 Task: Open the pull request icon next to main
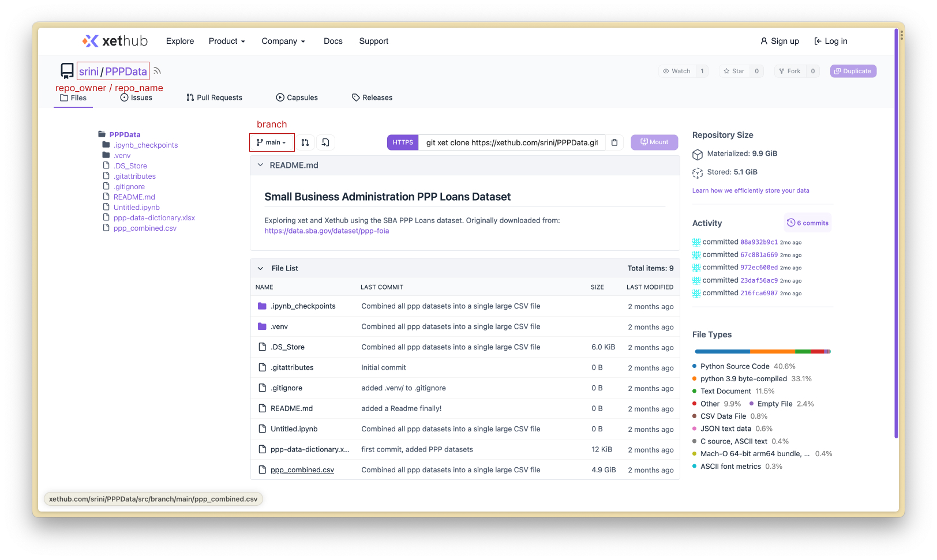[x=305, y=142]
